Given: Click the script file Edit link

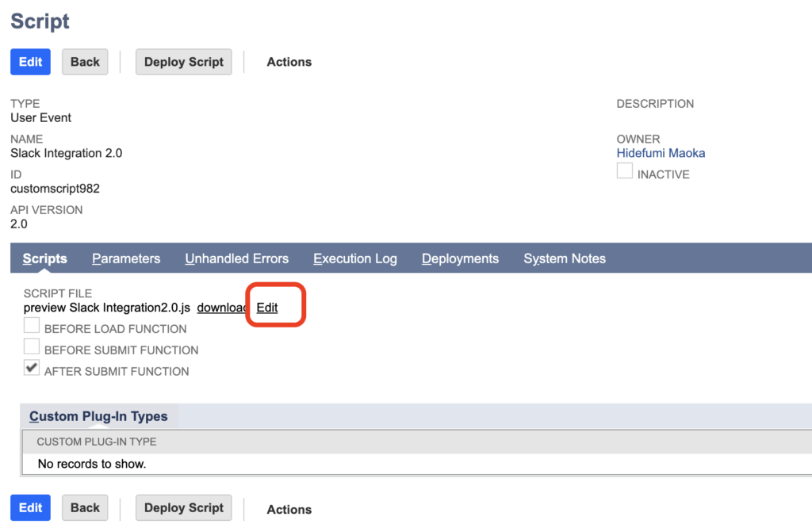Looking at the screenshot, I should pyautogui.click(x=267, y=308).
